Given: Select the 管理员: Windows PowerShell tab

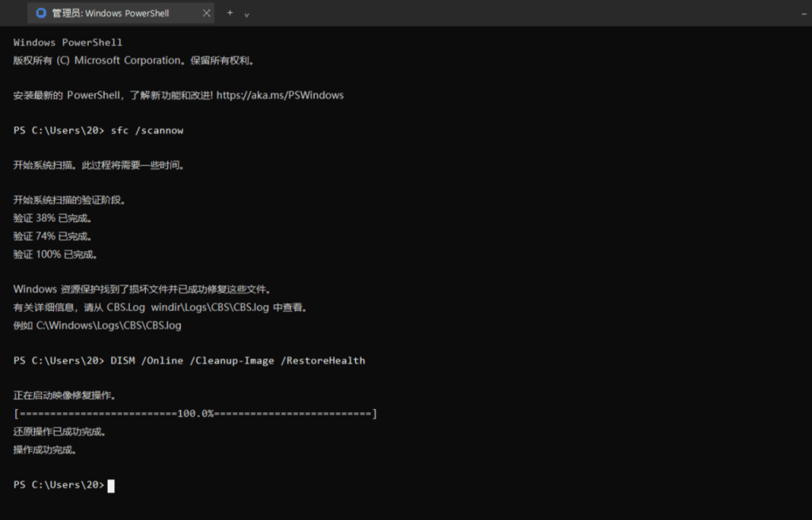Looking at the screenshot, I should tap(121, 13).
